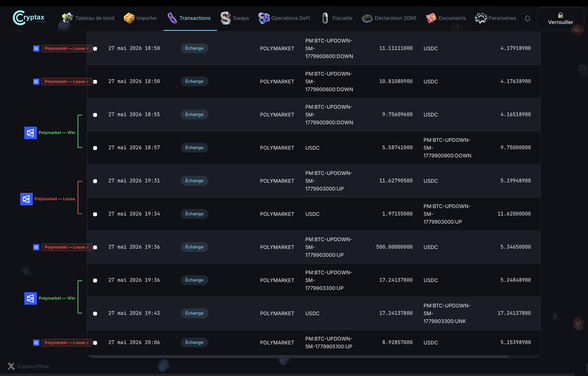
Task: Click Échange badge on 19:34 row
Action: click(x=194, y=214)
